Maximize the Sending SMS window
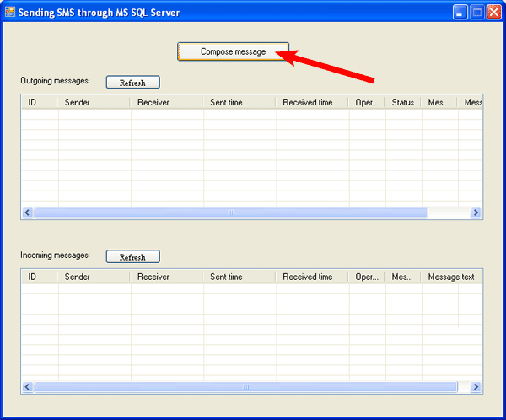 pyautogui.click(x=477, y=13)
